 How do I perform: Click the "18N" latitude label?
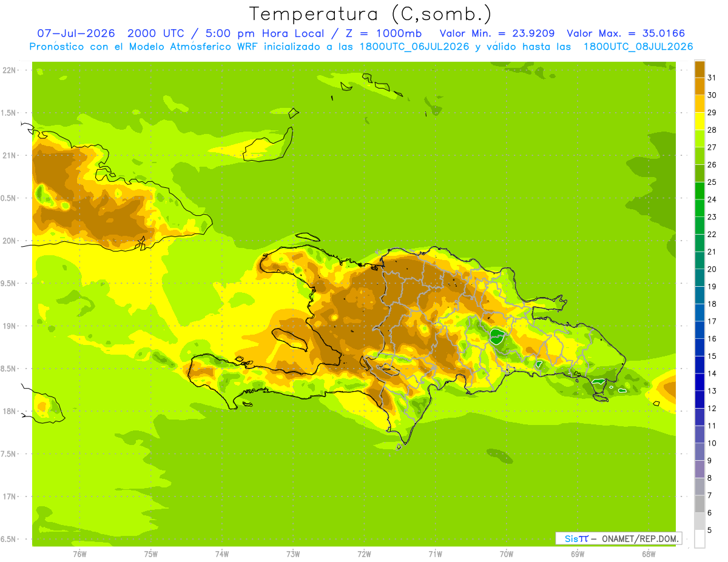[x=10, y=411]
